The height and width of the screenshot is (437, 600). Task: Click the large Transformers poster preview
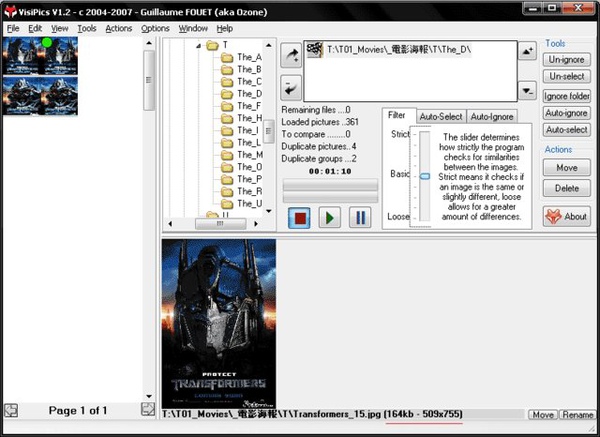pos(218,324)
